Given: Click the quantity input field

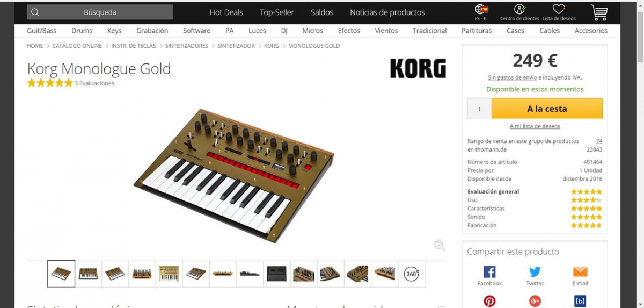Looking at the screenshot, I should click(479, 109).
